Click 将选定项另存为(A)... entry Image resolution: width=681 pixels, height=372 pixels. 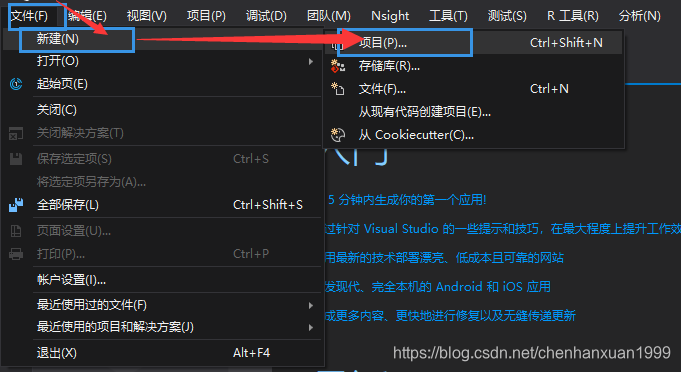[163, 181]
